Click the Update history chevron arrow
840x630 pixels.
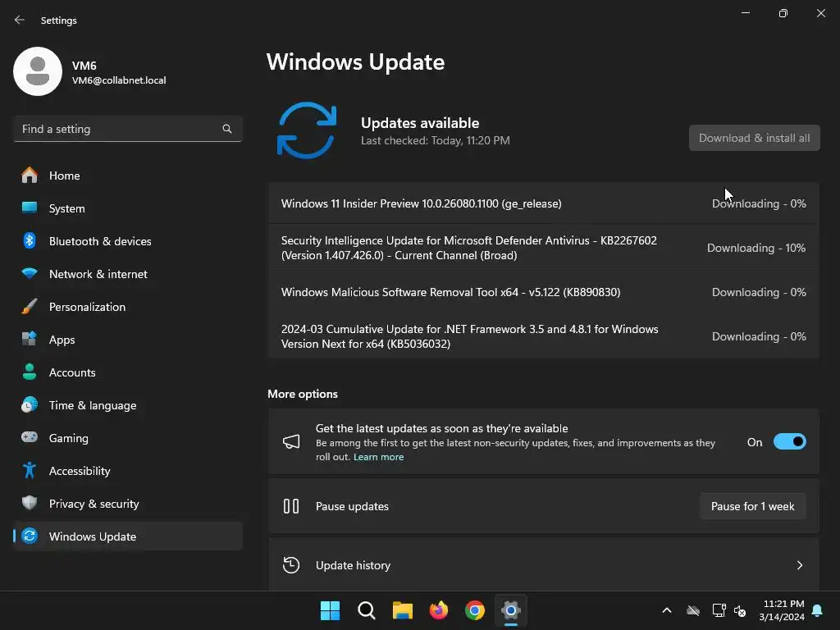(799, 565)
